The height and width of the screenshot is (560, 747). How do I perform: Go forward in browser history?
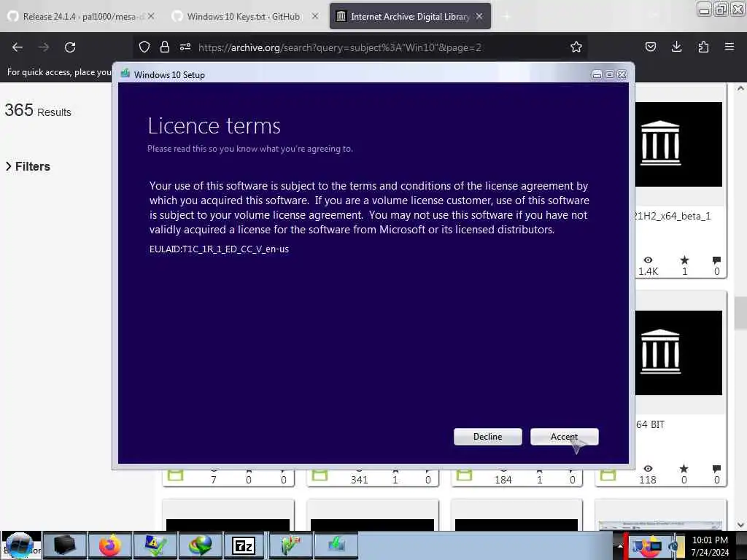pyautogui.click(x=44, y=47)
